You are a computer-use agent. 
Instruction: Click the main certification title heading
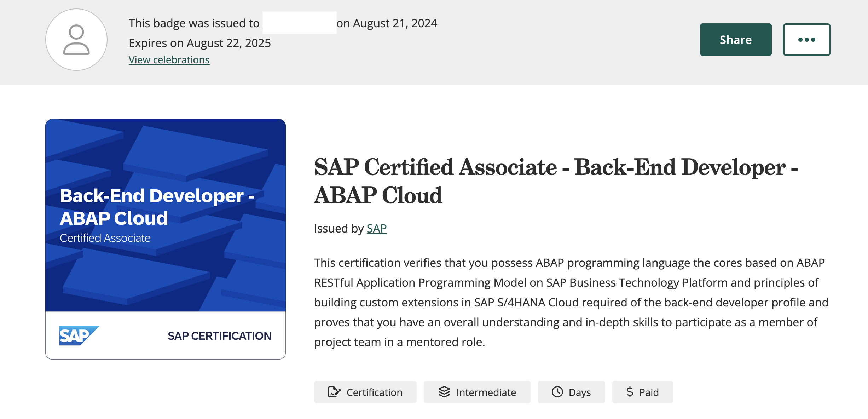pyautogui.click(x=556, y=181)
